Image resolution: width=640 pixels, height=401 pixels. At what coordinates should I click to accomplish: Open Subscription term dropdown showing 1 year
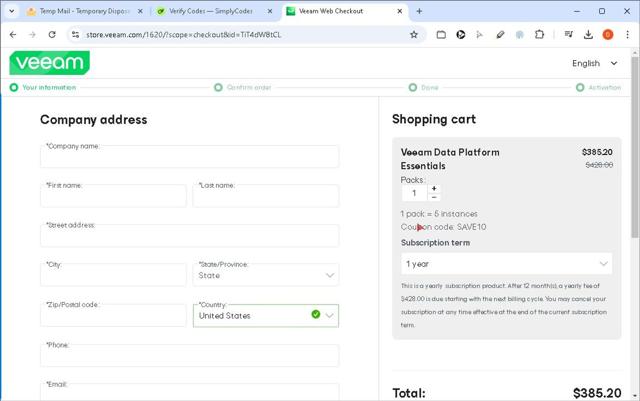pyautogui.click(x=507, y=264)
